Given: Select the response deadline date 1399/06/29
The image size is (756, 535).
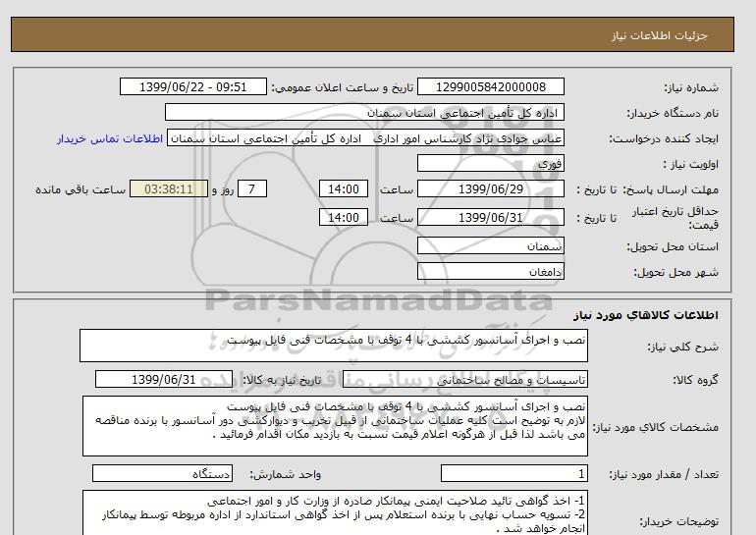Looking at the screenshot, I should pos(490,188).
